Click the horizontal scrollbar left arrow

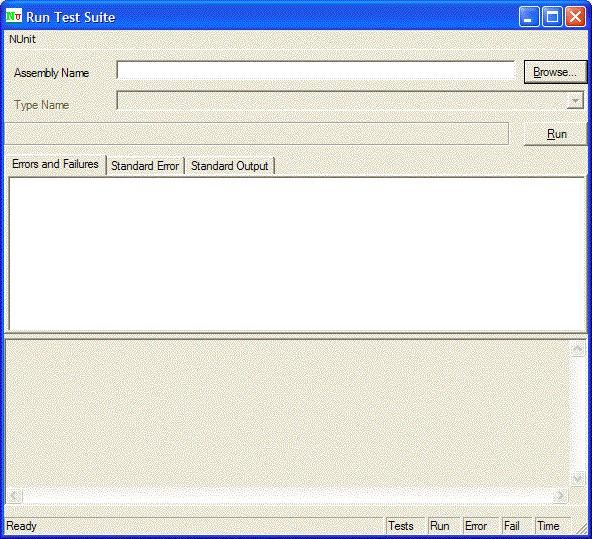[x=14, y=496]
